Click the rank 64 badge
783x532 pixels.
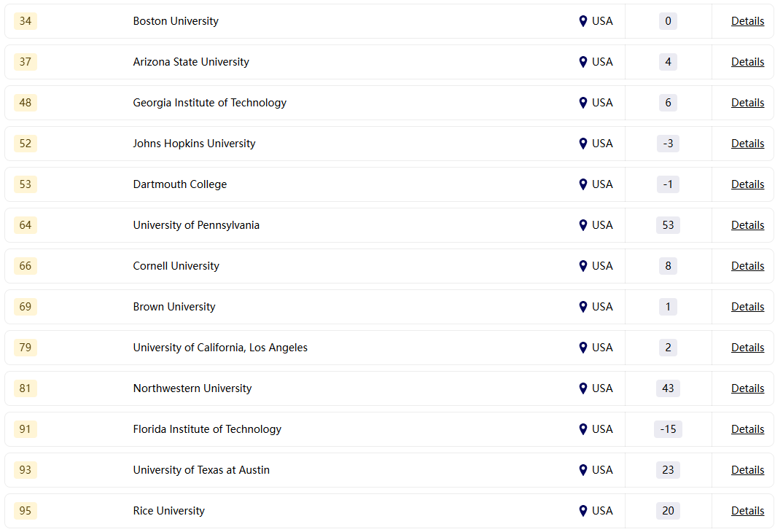26,225
